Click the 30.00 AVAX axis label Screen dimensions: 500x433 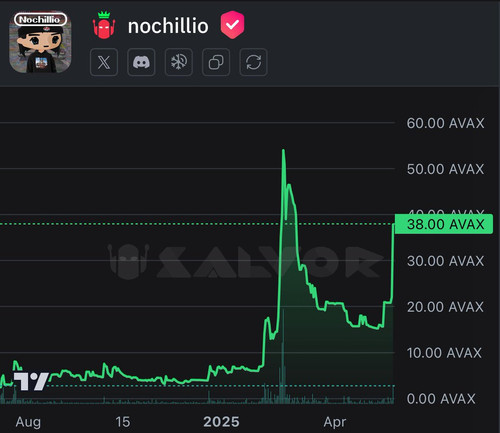(445, 261)
